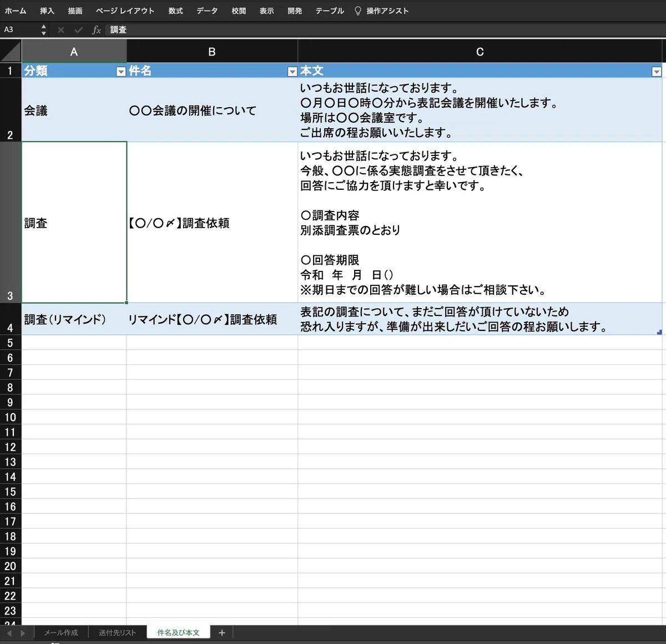Cancel entry with the X formula bar icon
This screenshot has height=644, width=666.
coord(61,29)
